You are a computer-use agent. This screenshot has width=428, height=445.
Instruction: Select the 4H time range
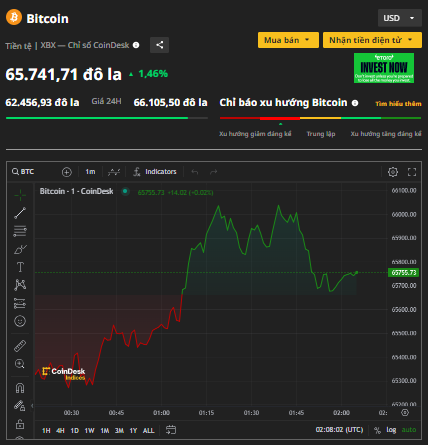(60, 431)
